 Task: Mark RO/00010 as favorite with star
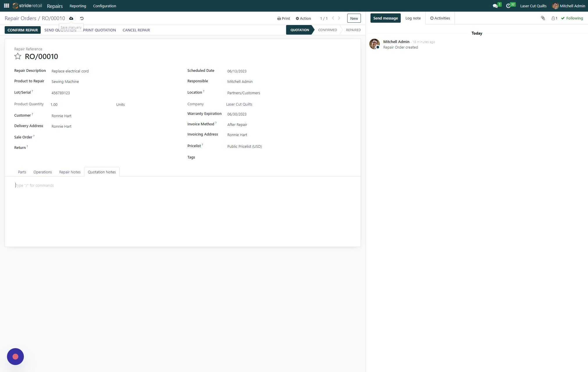[18, 56]
